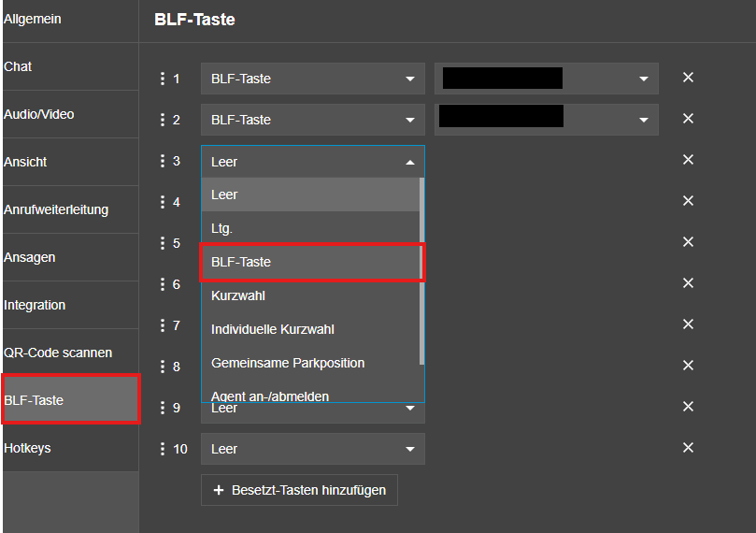756x533 pixels.
Task: Click the three-dot handle on row 10
Action: point(162,449)
